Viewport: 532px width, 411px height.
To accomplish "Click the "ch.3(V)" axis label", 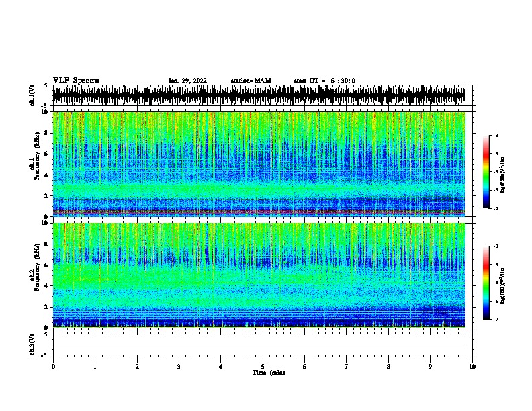I will point(32,345).
